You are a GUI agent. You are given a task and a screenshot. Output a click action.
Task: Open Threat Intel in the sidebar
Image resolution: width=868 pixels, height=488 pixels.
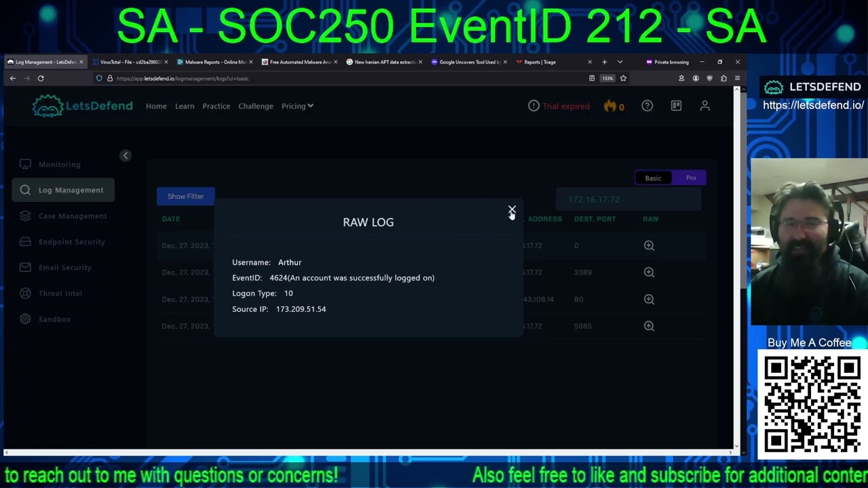(63, 293)
